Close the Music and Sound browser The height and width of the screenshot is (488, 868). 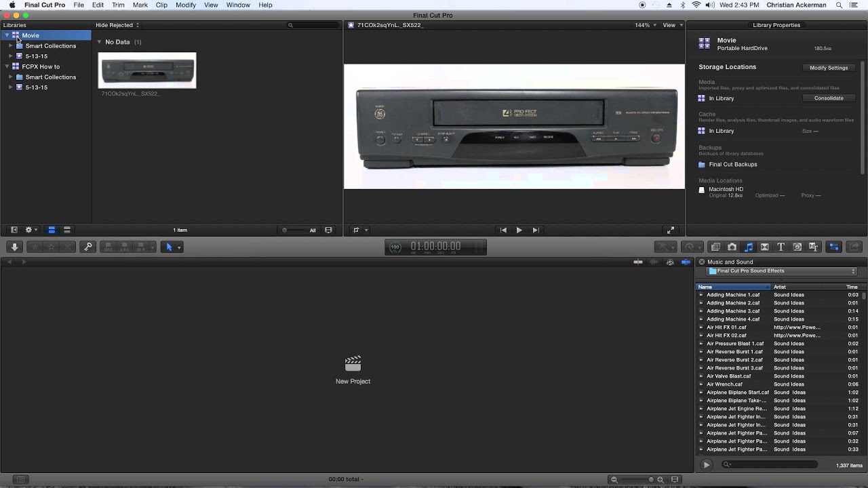pyautogui.click(x=702, y=262)
